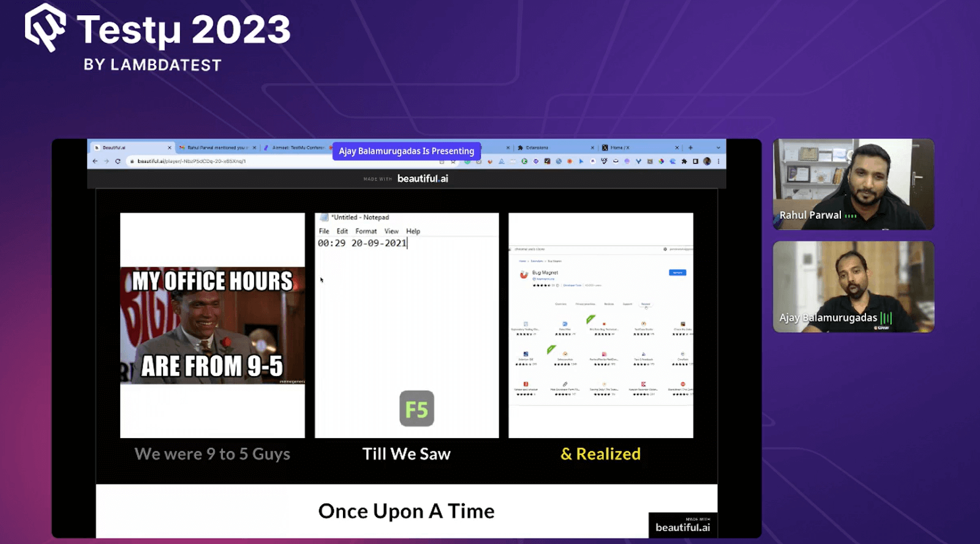Click the MADE WITH beautiful.ai header link
This screenshot has width=980, height=544.
click(406, 178)
